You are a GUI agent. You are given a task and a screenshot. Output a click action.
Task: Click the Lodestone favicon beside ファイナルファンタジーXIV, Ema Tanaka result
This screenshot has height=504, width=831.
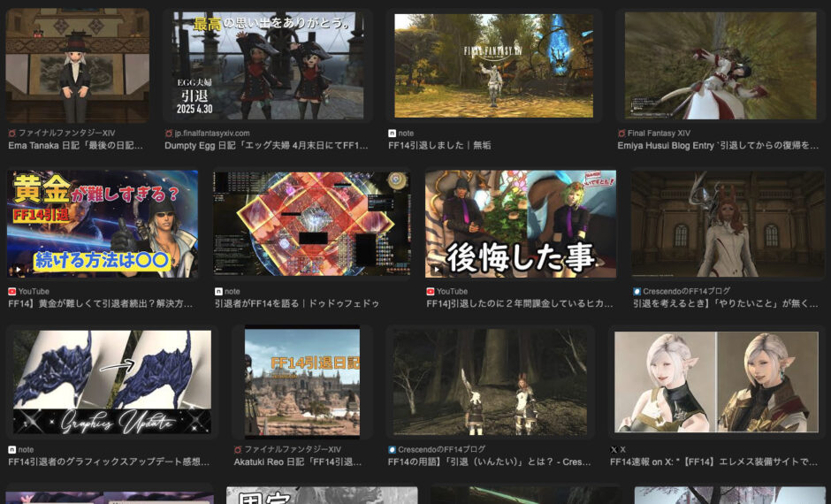pos(11,133)
